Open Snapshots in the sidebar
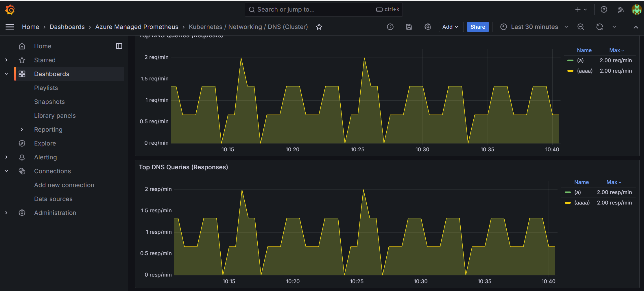 pyautogui.click(x=49, y=102)
